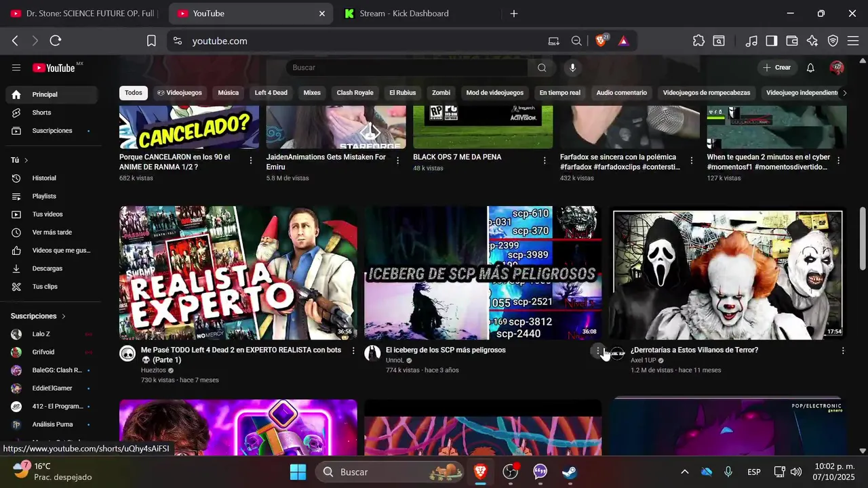Switch to Dr. Stone SCIENCE FUTURE tab
The image size is (868, 488).
click(x=83, y=14)
